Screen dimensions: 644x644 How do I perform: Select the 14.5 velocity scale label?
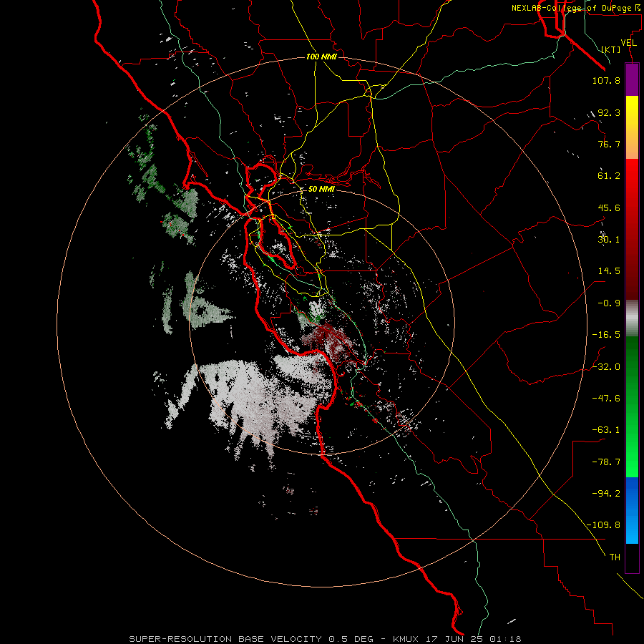(x=609, y=271)
